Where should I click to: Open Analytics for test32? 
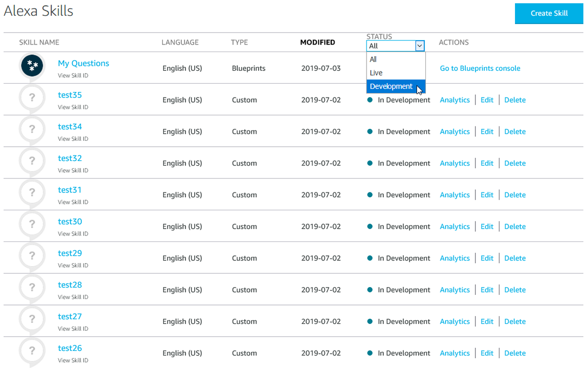click(x=455, y=163)
